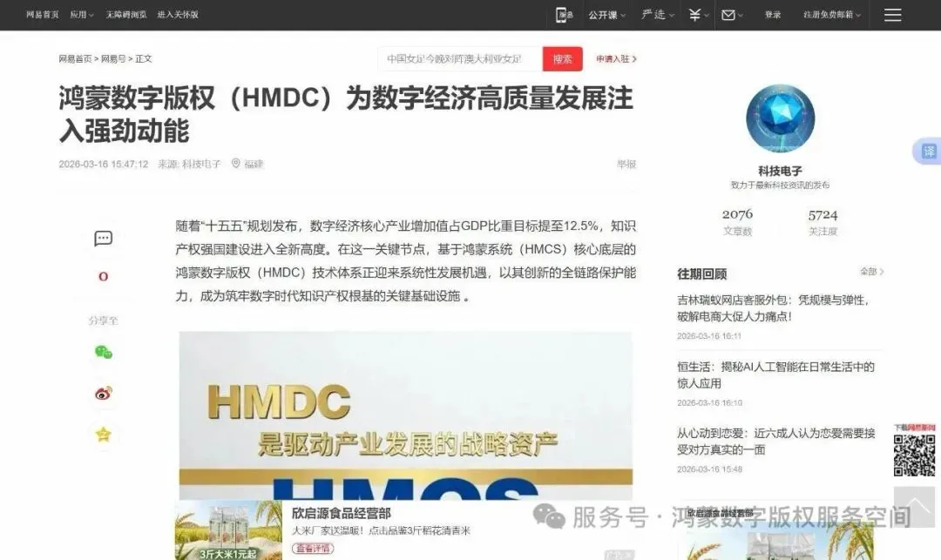Click the 往期回顾 heading
The height and width of the screenshot is (560, 941).
[701, 274]
